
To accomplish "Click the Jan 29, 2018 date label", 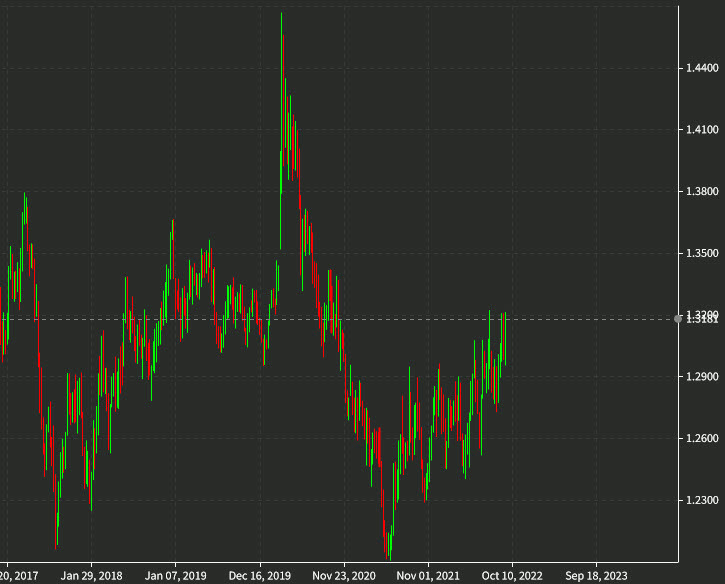I will click(x=91, y=576).
